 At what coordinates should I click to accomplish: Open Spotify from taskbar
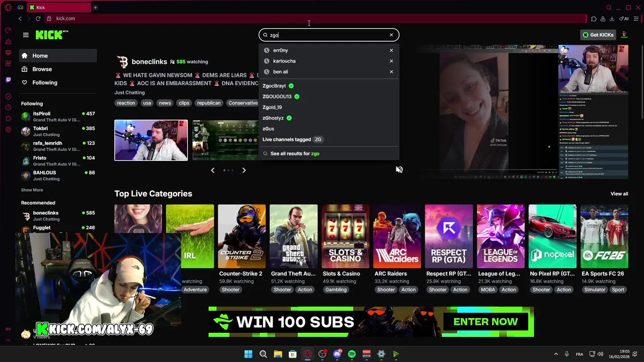(352, 354)
